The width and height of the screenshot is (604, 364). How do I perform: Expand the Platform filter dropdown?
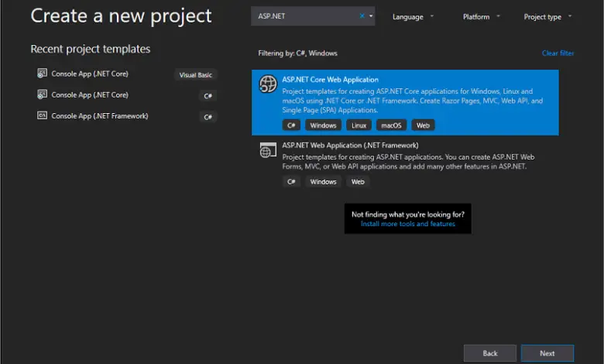[481, 17]
